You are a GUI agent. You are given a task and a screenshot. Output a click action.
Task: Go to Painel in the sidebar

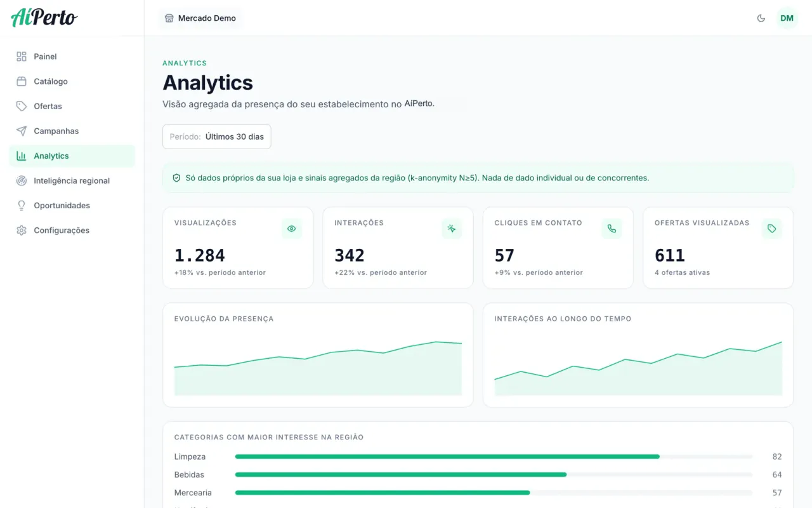(72, 57)
